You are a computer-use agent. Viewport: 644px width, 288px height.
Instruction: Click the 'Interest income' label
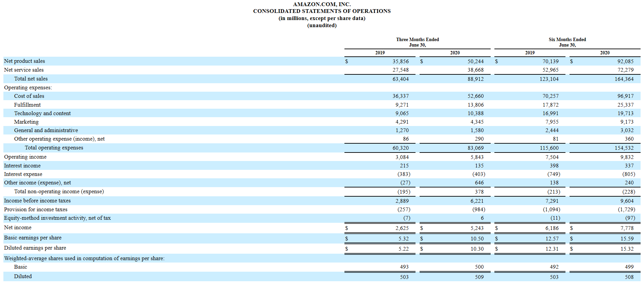coord(22,166)
